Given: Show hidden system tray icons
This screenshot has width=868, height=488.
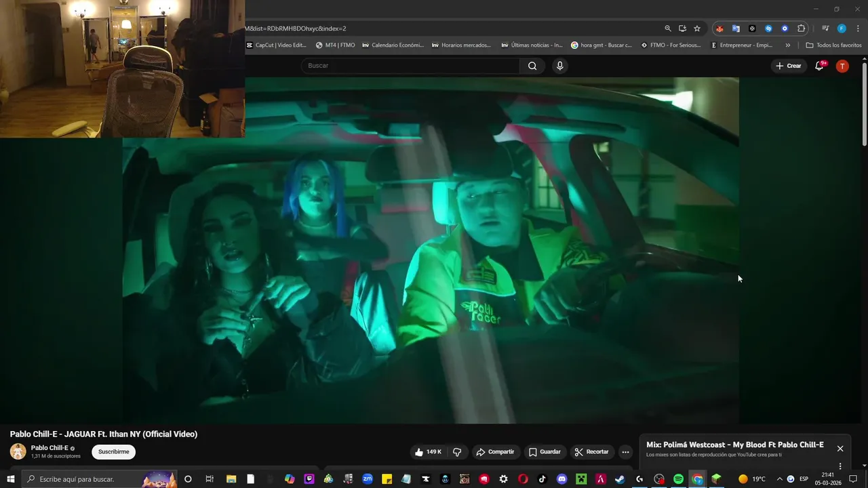Looking at the screenshot, I should (x=779, y=479).
